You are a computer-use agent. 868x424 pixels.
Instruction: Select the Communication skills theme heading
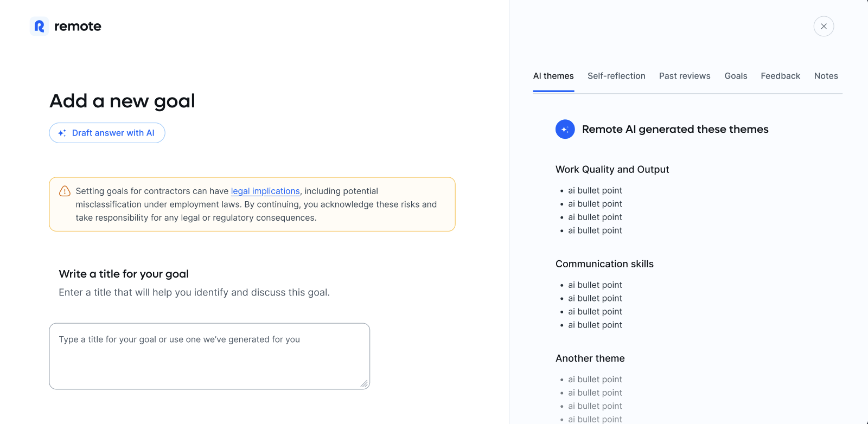604,264
